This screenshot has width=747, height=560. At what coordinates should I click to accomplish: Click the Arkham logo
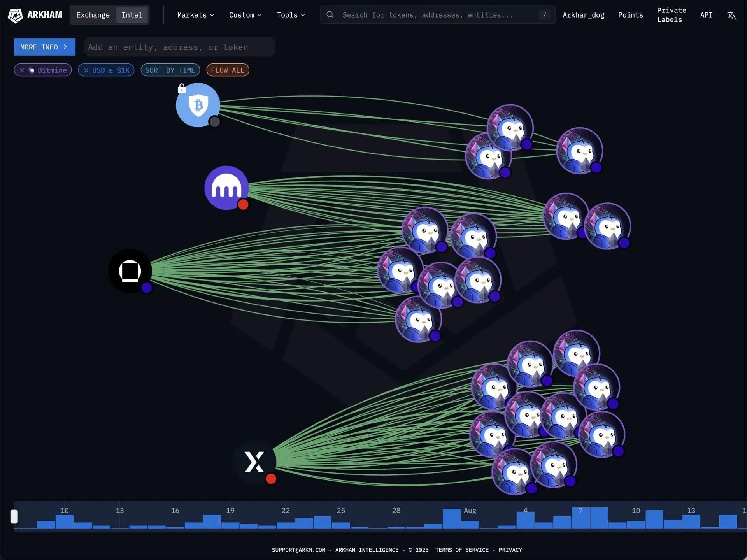tap(35, 15)
